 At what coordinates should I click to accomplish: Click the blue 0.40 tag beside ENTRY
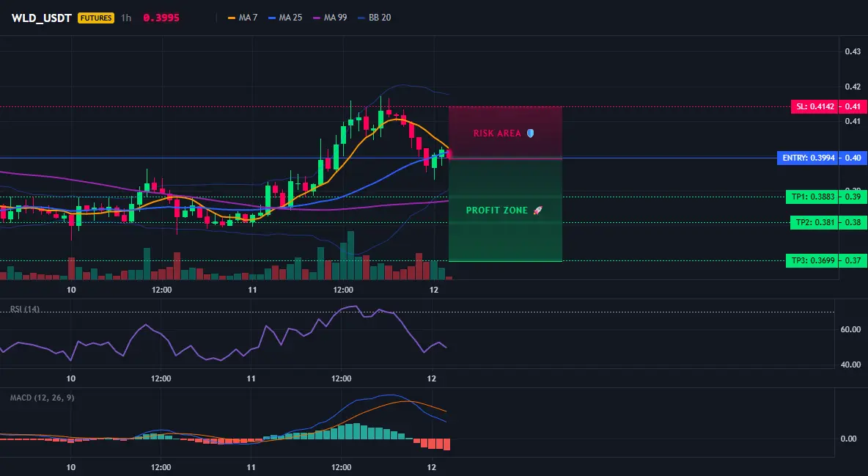853,158
